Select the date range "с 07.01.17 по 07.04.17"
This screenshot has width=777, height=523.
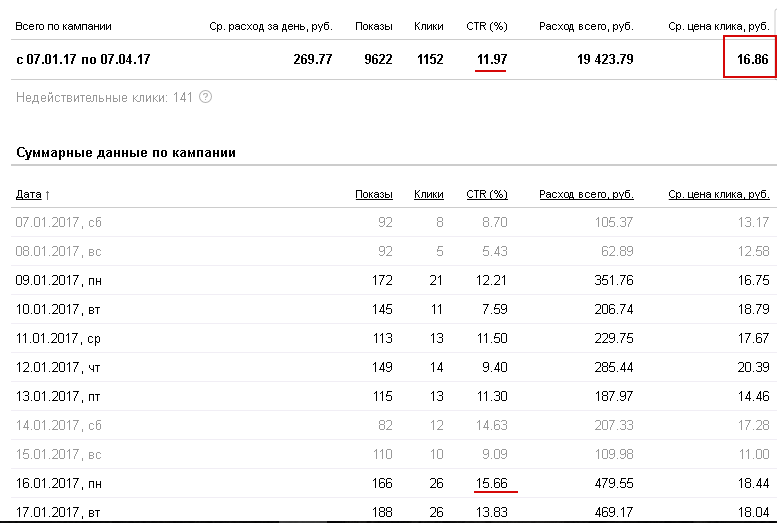[83, 59]
